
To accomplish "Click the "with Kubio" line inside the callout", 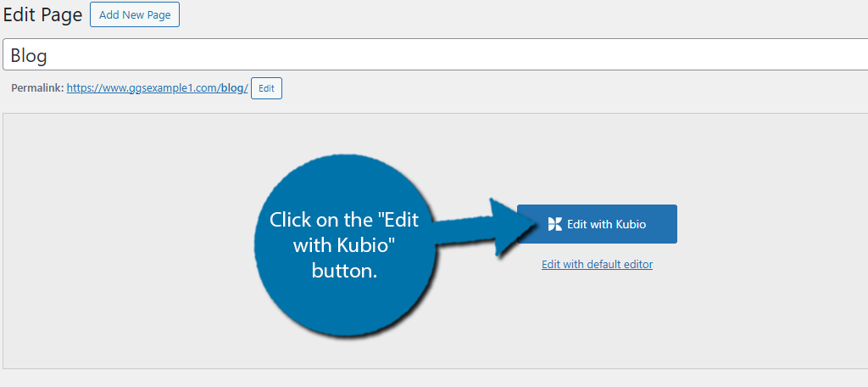I will tap(344, 245).
